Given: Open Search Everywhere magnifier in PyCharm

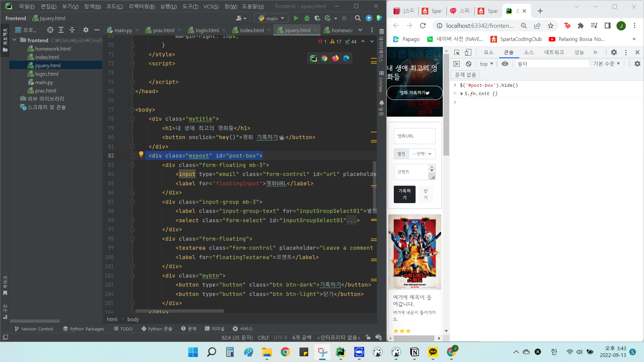Looking at the screenshot, I should (358, 18).
